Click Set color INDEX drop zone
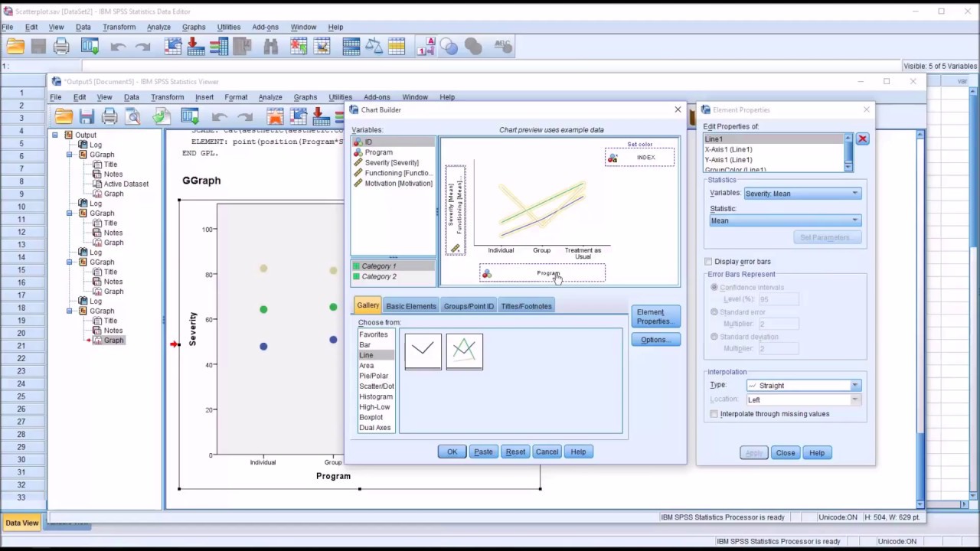The image size is (980, 551). point(640,157)
